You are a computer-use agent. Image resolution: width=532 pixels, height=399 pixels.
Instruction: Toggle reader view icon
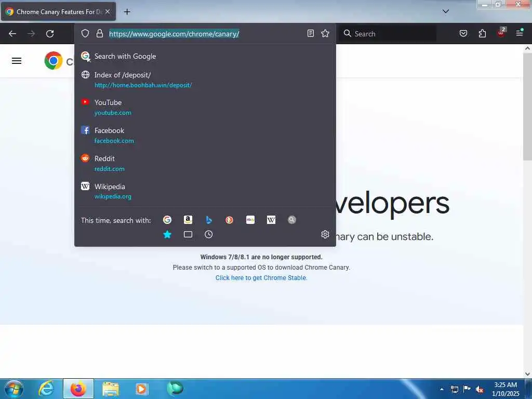(311, 33)
